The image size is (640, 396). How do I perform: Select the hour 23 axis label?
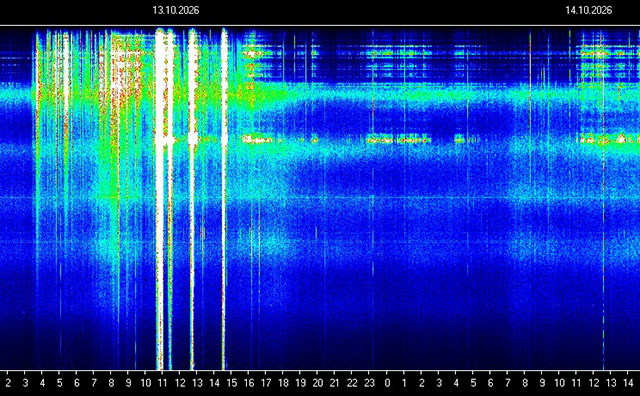tap(369, 383)
